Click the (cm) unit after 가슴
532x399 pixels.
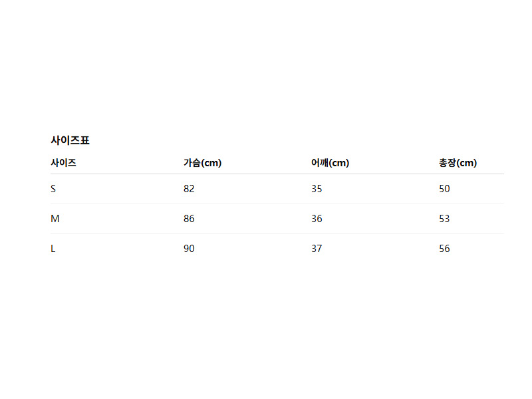click(x=211, y=163)
